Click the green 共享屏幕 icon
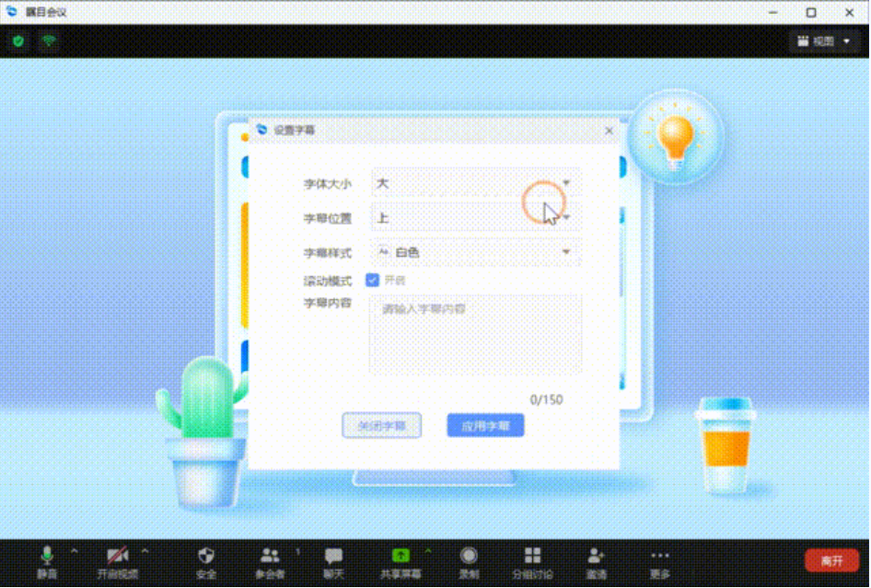 (401, 555)
